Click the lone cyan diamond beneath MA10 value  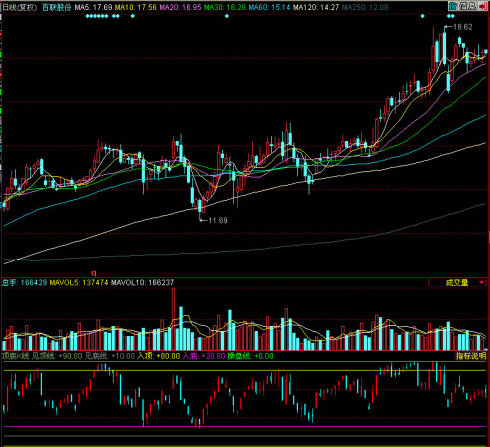pos(133,16)
